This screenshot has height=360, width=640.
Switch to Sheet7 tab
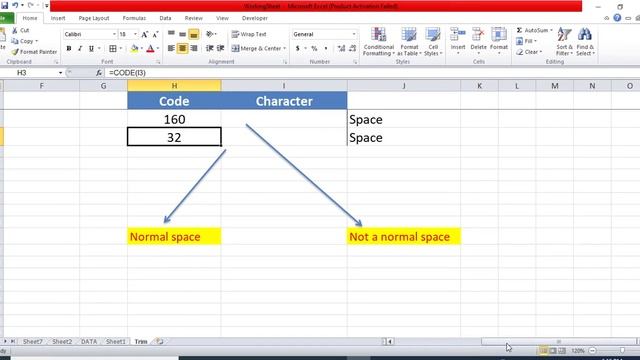(x=33, y=342)
